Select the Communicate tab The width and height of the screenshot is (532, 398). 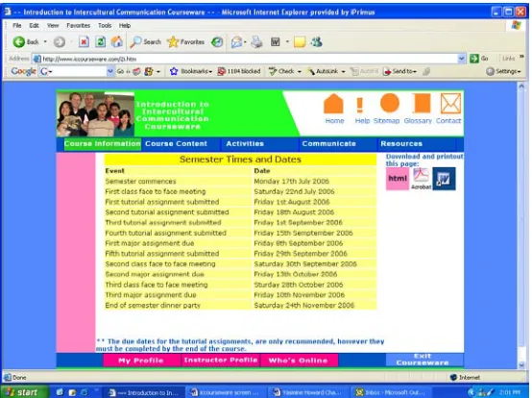[x=328, y=143]
